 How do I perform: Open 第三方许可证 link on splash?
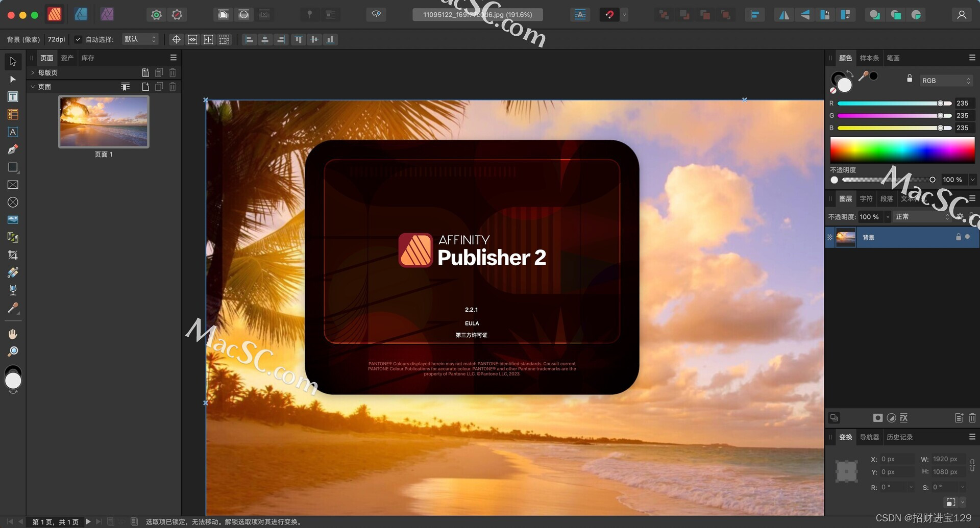coord(472,335)
